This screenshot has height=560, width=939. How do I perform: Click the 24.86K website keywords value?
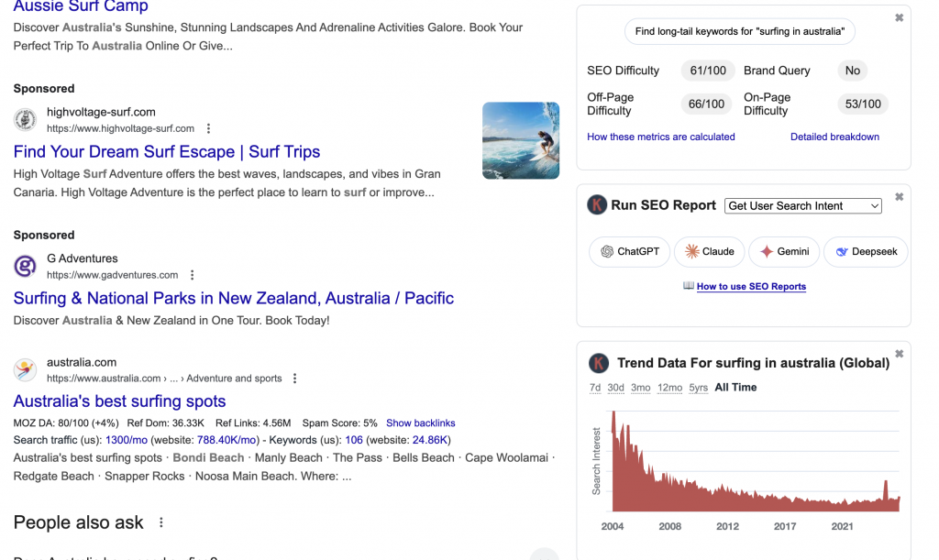(429, 440)
